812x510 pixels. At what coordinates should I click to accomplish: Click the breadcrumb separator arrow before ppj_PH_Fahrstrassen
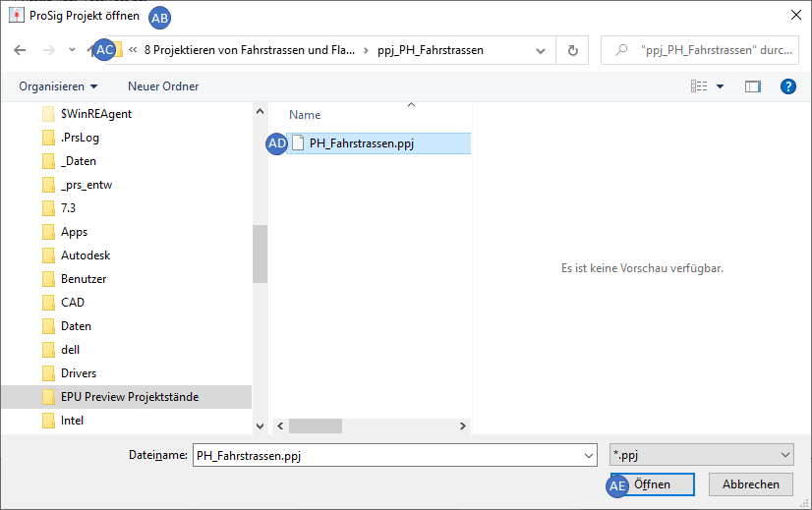click(366, 50)
